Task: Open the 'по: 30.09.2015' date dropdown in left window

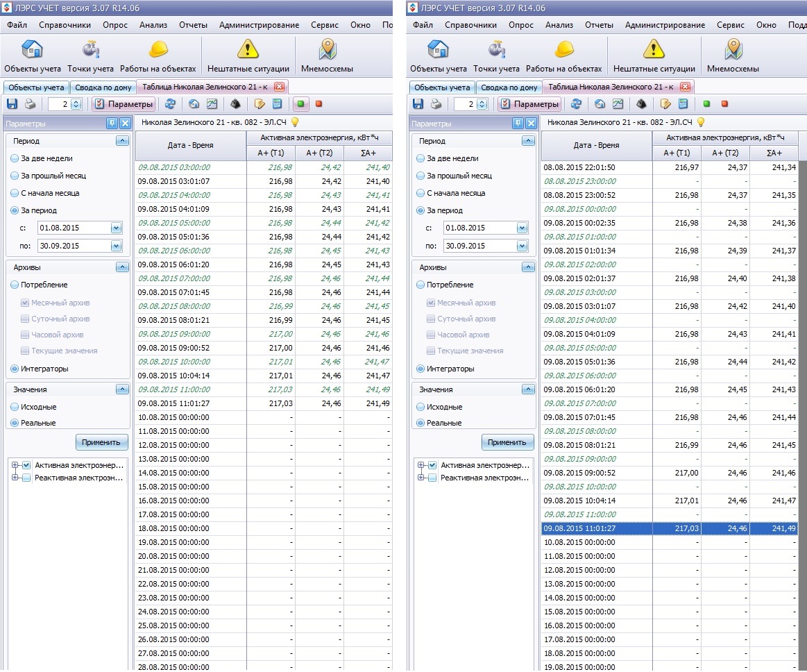Action: point(116,246)
